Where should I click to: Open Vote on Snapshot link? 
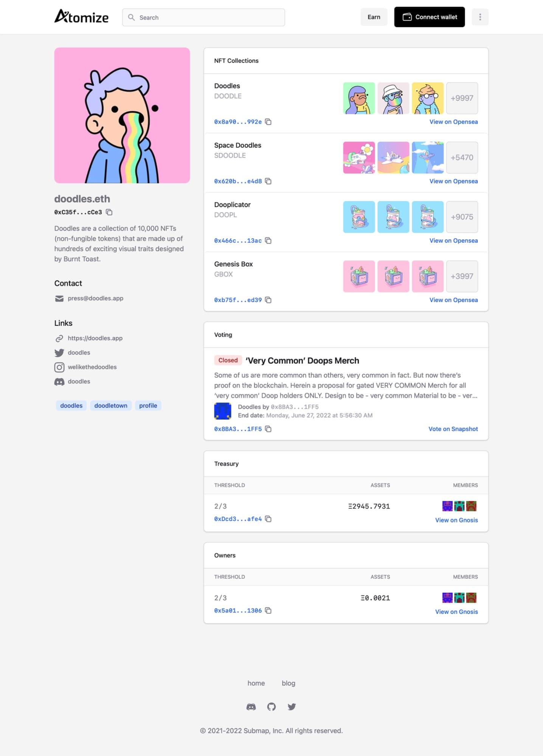tap(453, 429)
